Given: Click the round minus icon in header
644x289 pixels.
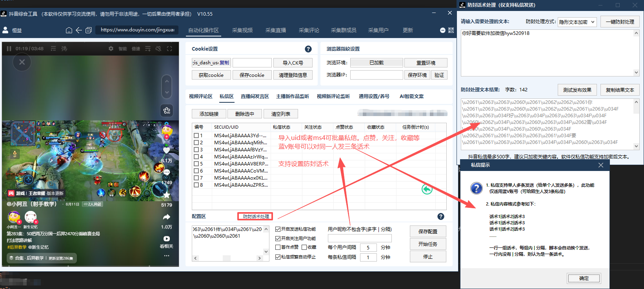Looking at the screenshot, I should pyautogui.click(x=442, y=30).
